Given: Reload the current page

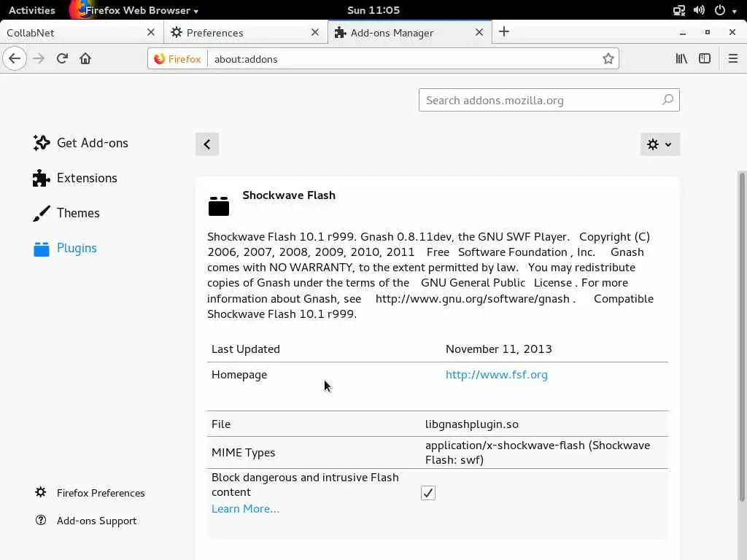Looking at the screenshot, I should click(x=62, y=58).
